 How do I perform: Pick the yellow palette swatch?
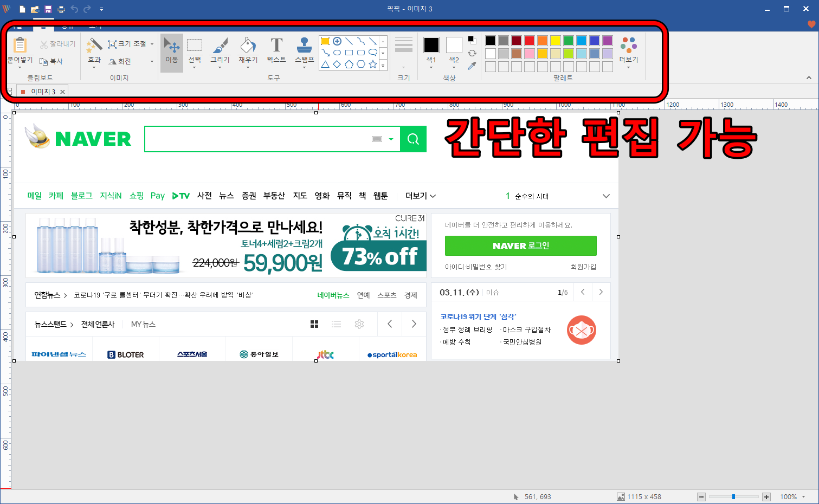click(556, 41)
